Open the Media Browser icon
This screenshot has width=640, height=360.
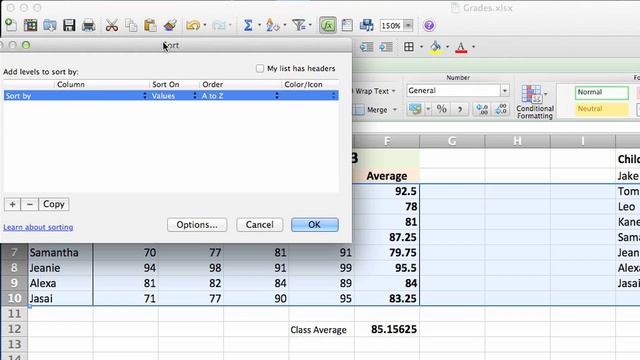(x=366, y=25)
